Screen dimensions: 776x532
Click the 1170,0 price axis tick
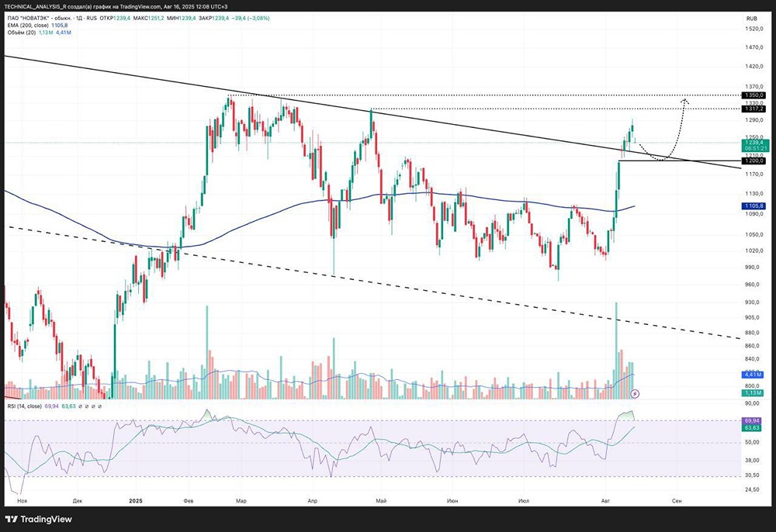(753, 174)
